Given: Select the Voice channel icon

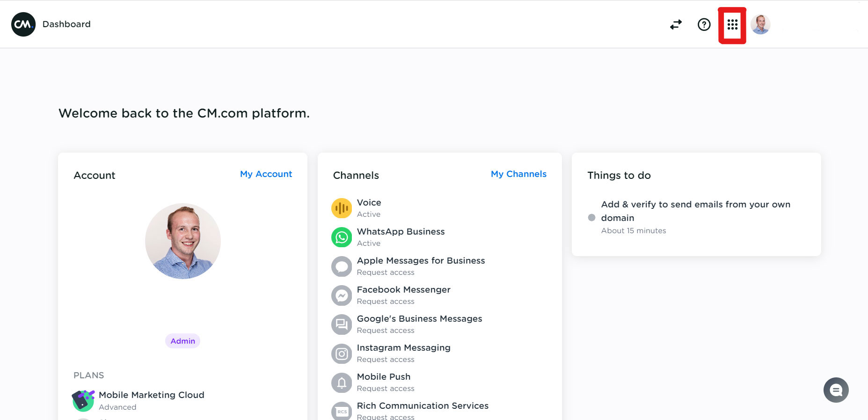Looking at the screenshot, I should 342,208.
